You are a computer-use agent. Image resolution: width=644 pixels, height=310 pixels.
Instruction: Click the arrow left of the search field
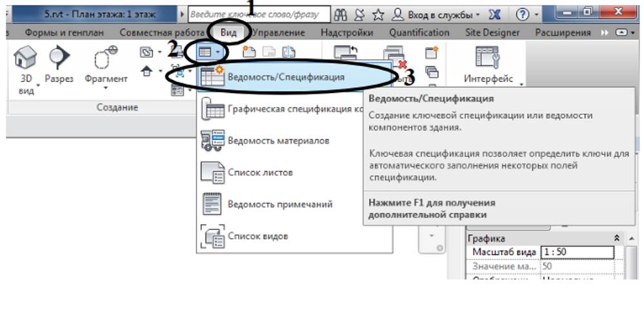pyautogui.click(x=183, y=14)
